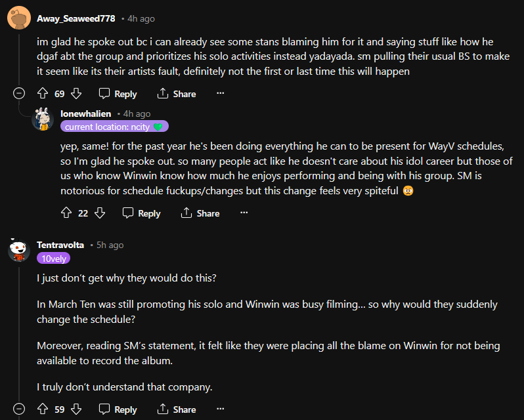Downvote lonewhalien's reply

[100, 213]
